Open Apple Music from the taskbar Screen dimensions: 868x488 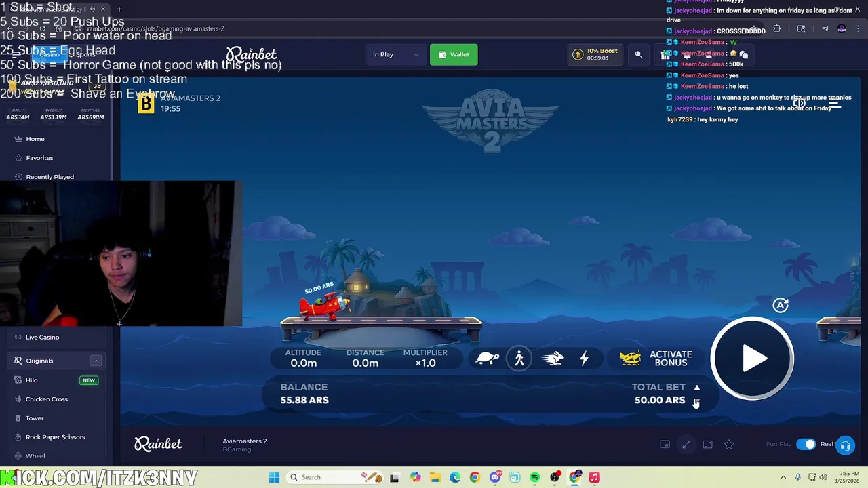point(594,477)
